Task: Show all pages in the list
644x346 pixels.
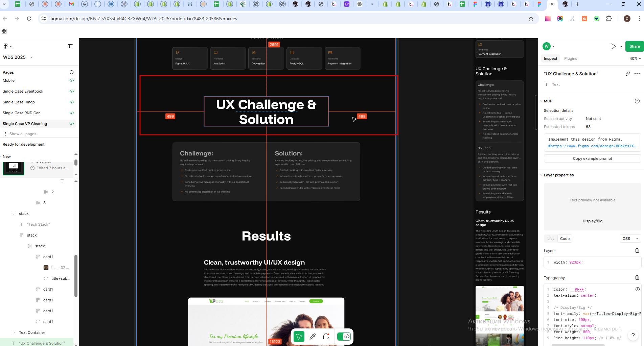Action: coord(23,134)
